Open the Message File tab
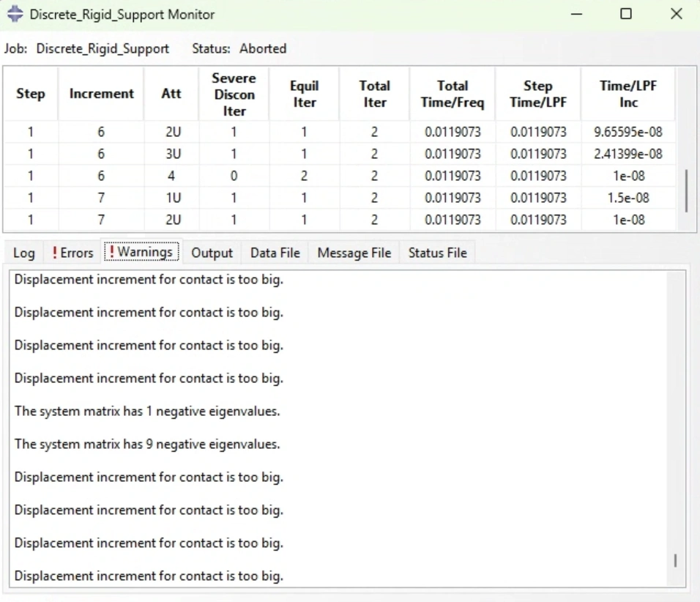Screen dimensions: 700x602 [354, 253]
